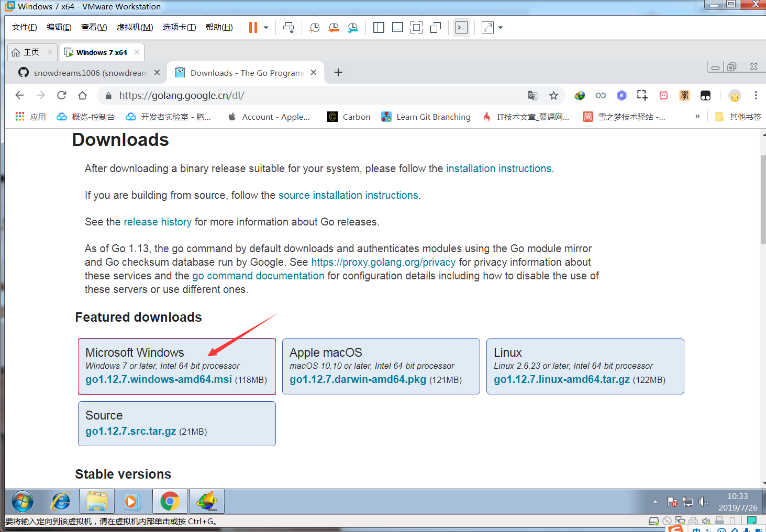Open the 虚拟机 menu

click(x=134, y=27)
